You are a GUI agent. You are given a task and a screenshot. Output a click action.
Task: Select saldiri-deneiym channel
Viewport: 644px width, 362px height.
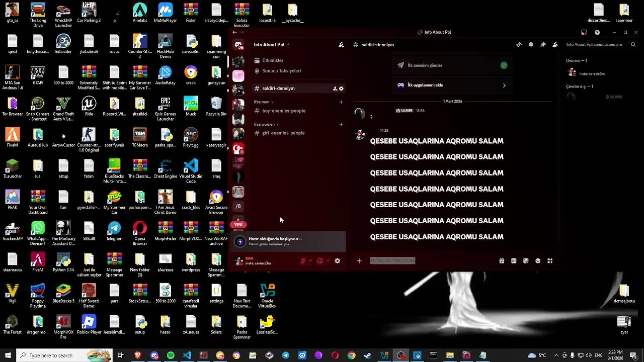coord(298,88)
